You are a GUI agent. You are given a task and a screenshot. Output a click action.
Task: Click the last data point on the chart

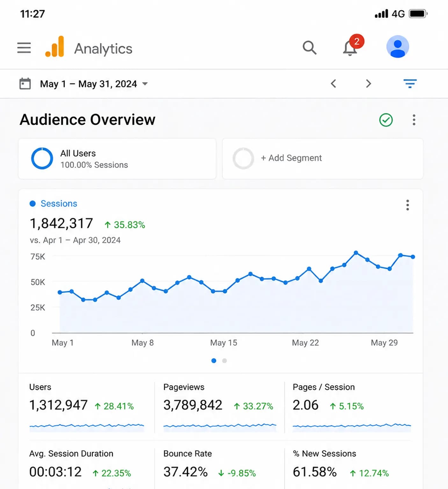click(413, 257)
